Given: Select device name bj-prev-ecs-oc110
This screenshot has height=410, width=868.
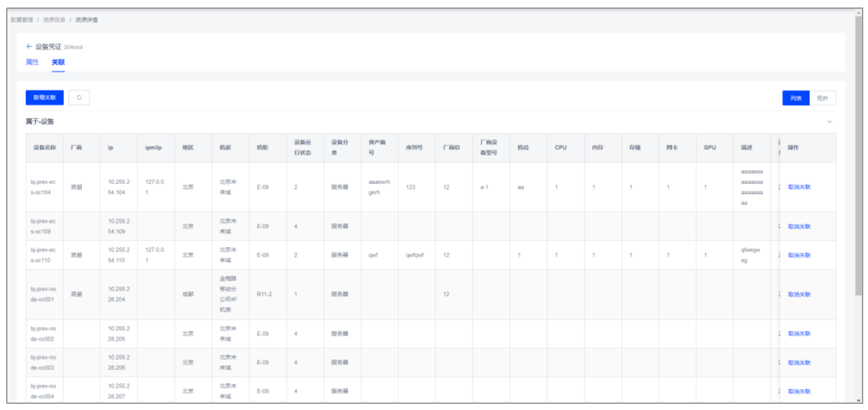Looking at the screenshot, I should [43, 255].
